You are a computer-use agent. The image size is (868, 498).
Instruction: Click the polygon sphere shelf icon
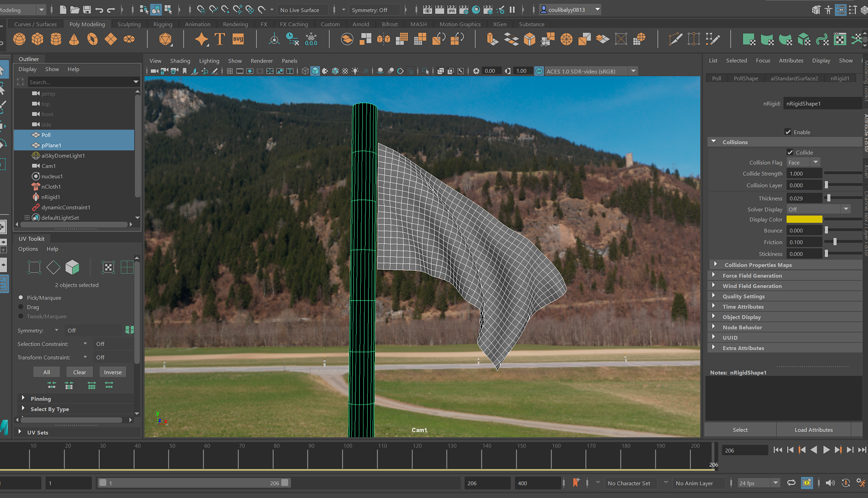click(x=19, y=39)
